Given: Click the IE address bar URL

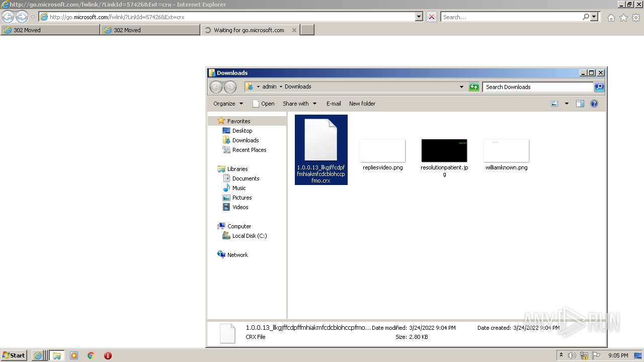Looking at the screenshot, I should (117, 17).
